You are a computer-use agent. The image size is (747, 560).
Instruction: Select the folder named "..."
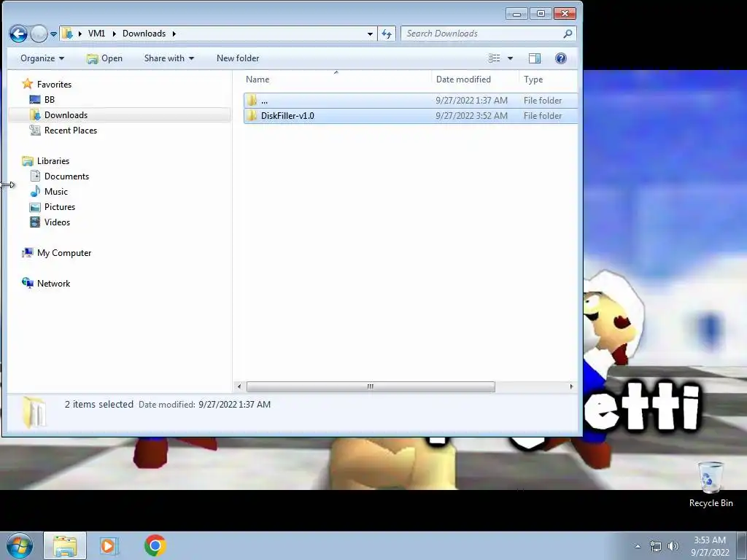(410, 101)
